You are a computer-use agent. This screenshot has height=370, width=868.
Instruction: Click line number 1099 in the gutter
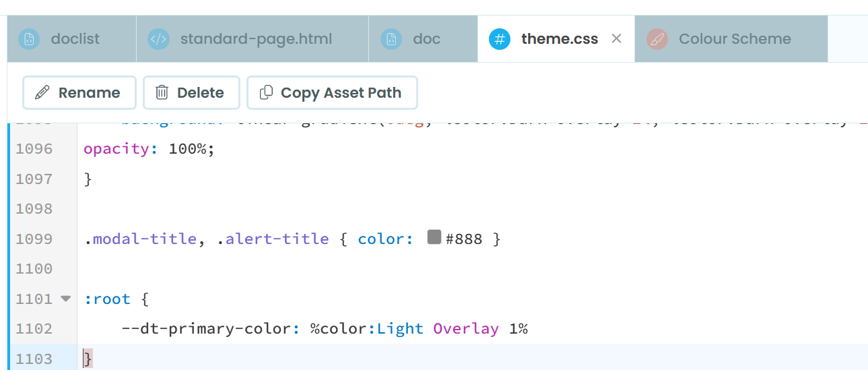(34, 239)
